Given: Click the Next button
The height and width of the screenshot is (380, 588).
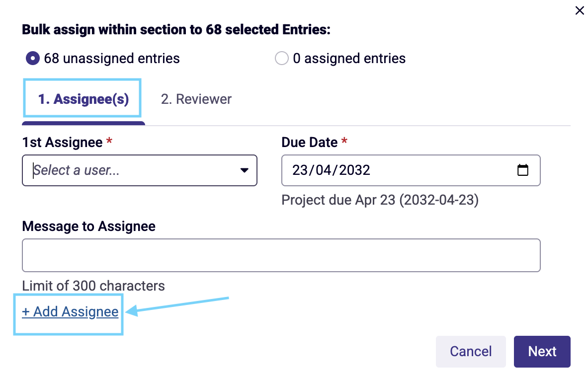Looking at the screenshot, I should 542,352.
